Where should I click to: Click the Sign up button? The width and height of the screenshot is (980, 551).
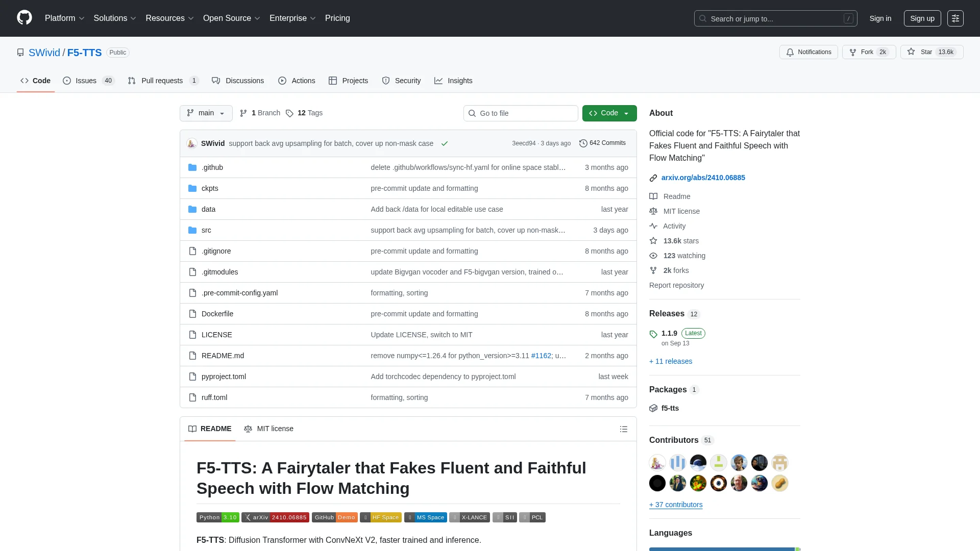pyautogui.click(x=922, y=18)
